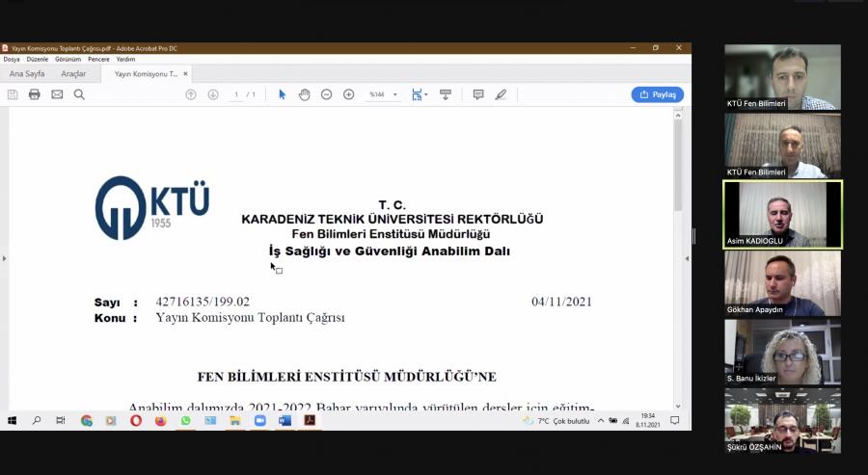Open the notification center icon
Image resolution: width=868 pixels, height=475 pixels.
click(x=675, y=421)
